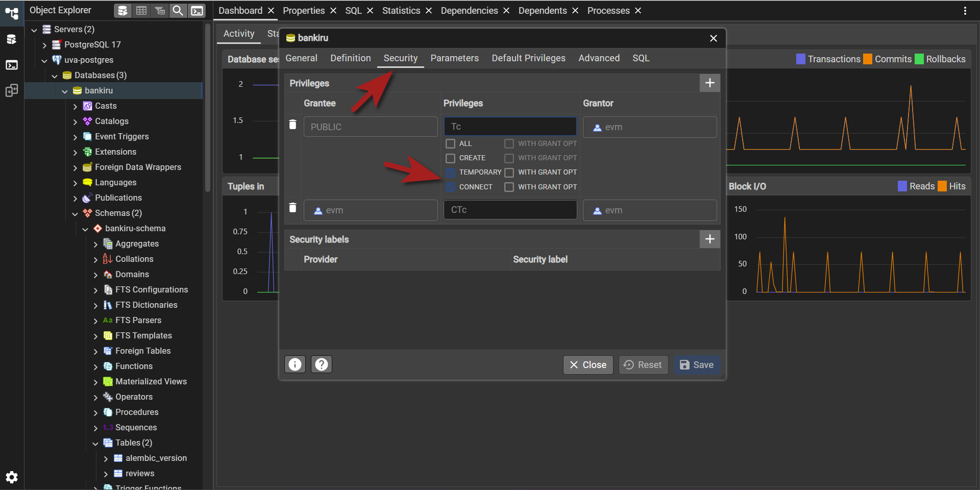This screenshot has width=980, height=490.
Task: Collapse the Servers (2) tree node
Action: pos(34,30)
